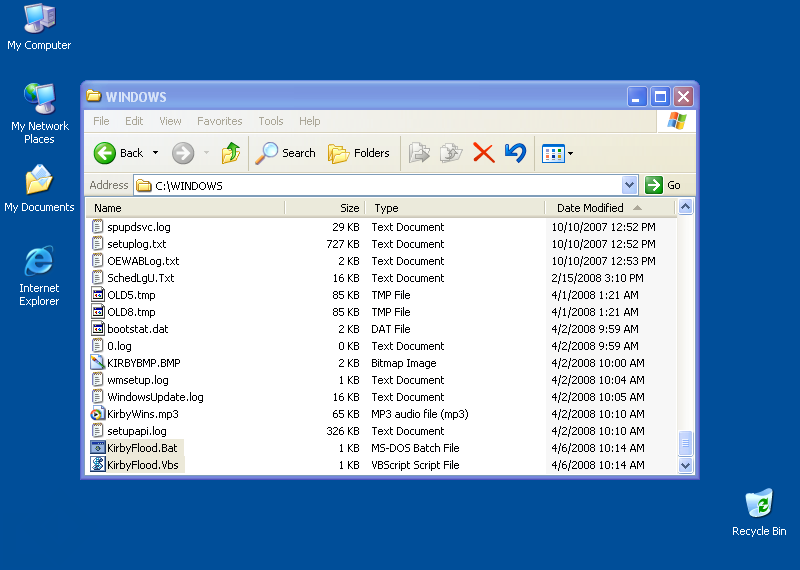This screenshot has height=570, width=800.
Task: Click the MS-DOS Batch File type text
Action: coord(415,448)
